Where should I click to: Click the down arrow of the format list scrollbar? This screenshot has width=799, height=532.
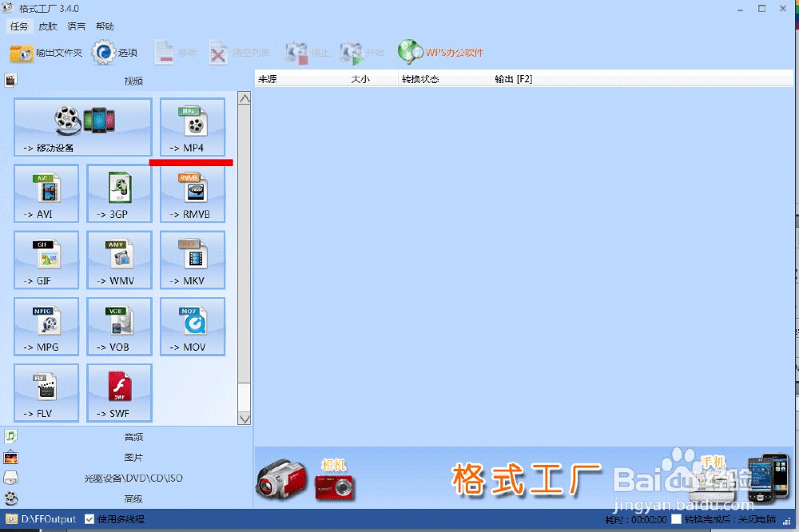coord(244,419)
